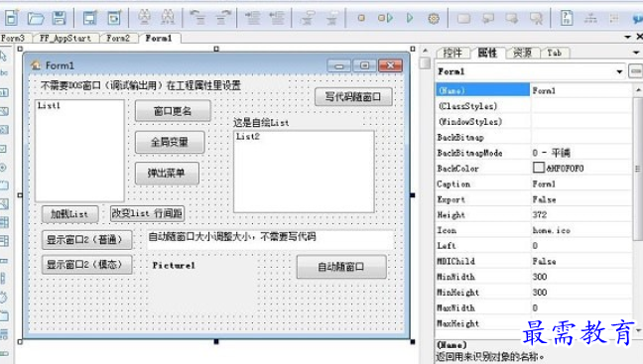Click the compile and run icon
The height and width of the screenshot is (364, 643).
(385, 18)
